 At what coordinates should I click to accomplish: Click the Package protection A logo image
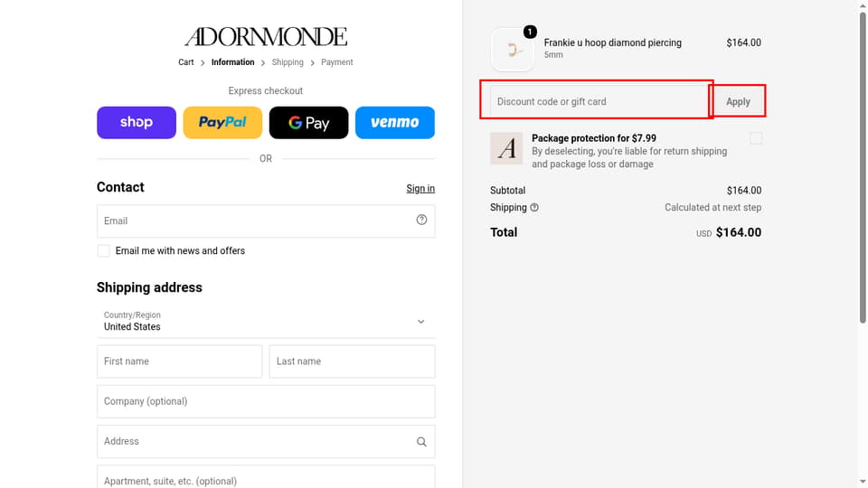click(506, 148)
